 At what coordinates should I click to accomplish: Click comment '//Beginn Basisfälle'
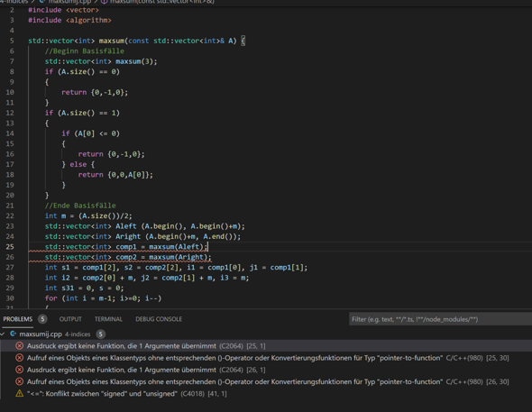85,50
